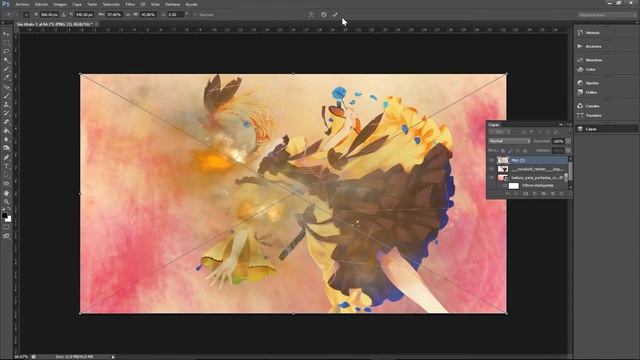Toggle lock transparent pixels
The image size is (640, 360).
click(502, 151)
